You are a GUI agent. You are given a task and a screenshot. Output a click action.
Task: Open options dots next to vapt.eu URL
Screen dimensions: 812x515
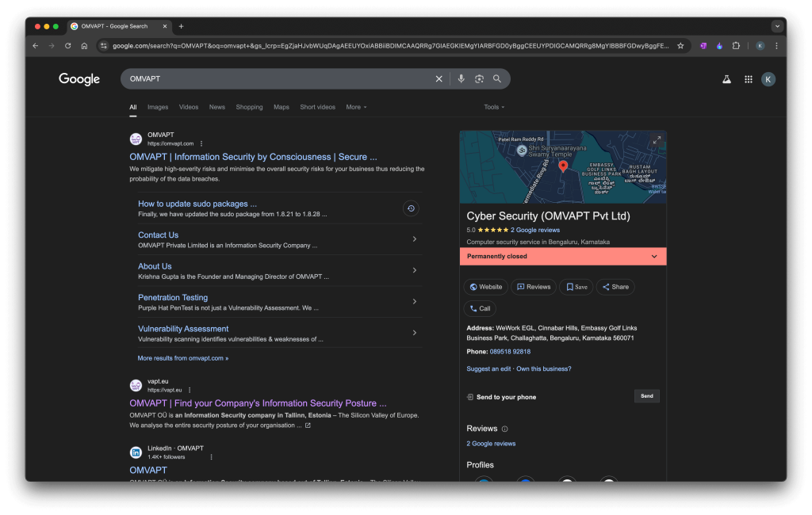coord(190,391)
